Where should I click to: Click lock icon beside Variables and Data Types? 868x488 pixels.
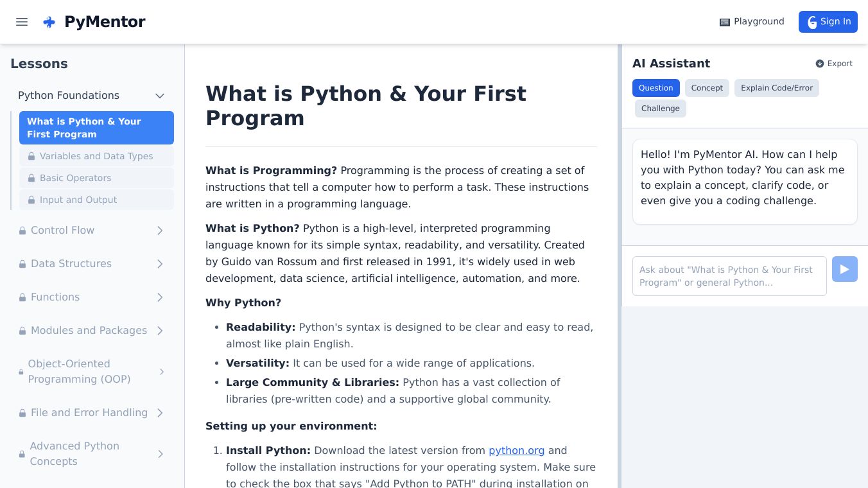31,156
